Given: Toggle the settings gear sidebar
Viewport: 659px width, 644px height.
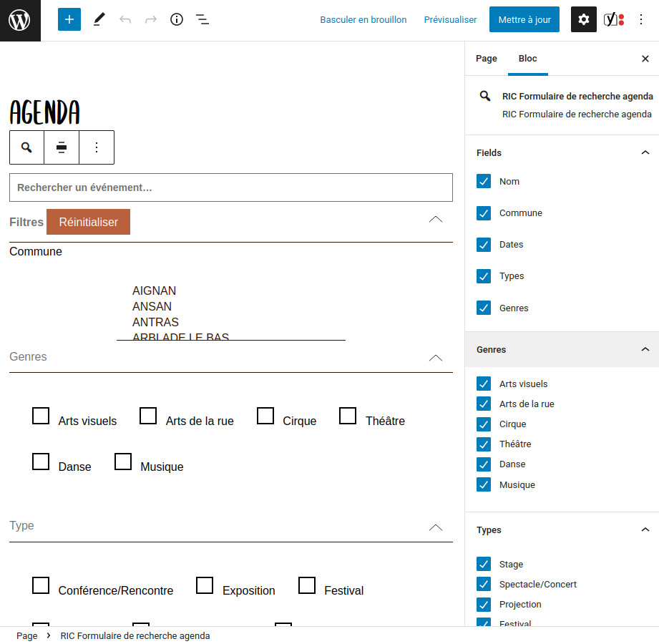Looking at the screenshot, I should 584,20.
